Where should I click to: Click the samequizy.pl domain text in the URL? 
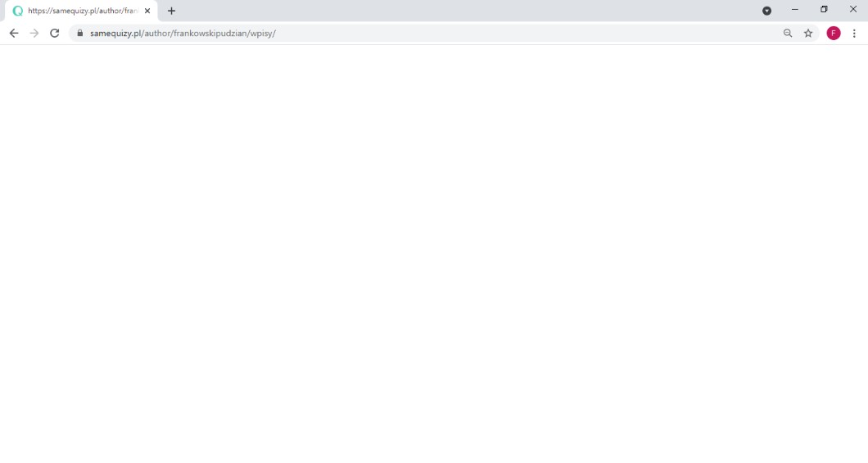point(115,33)
